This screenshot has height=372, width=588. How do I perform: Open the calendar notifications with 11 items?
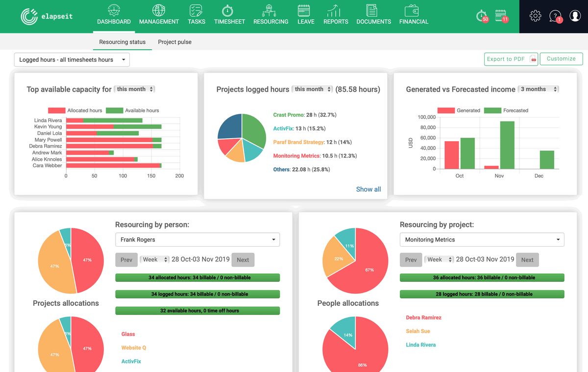point(501,16)
